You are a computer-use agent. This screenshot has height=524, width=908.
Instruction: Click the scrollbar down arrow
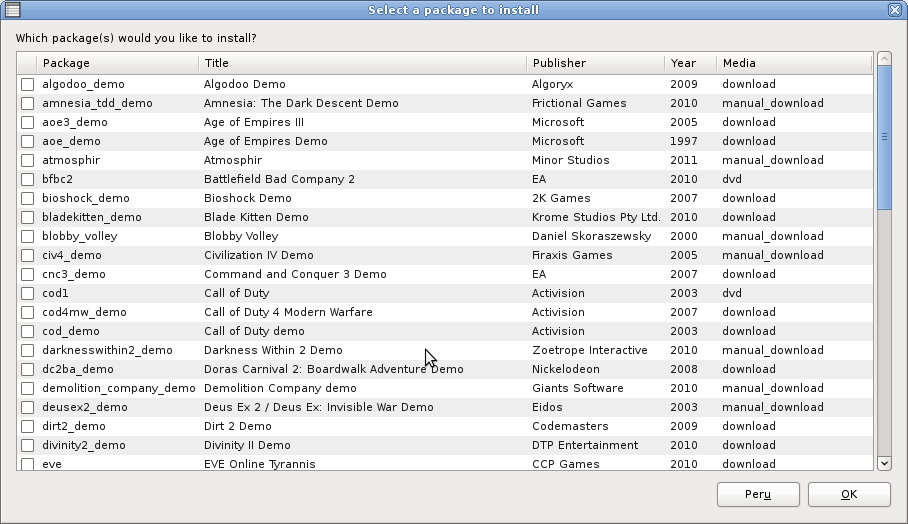(x=884, y=463)
